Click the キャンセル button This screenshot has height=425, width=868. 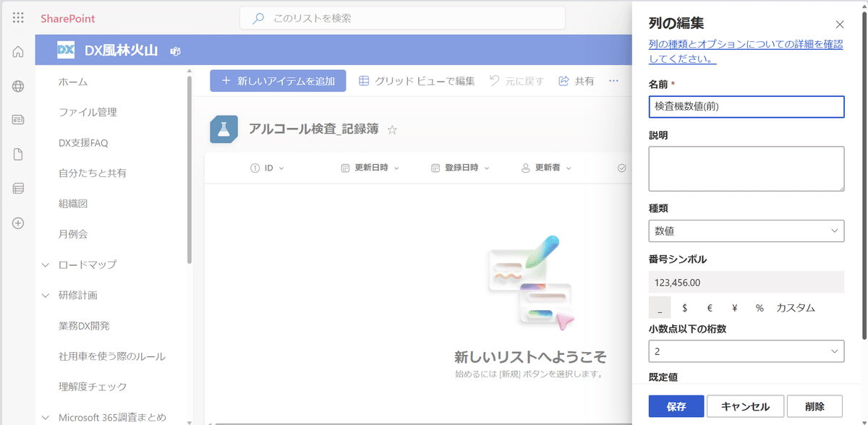coord(745,406)
